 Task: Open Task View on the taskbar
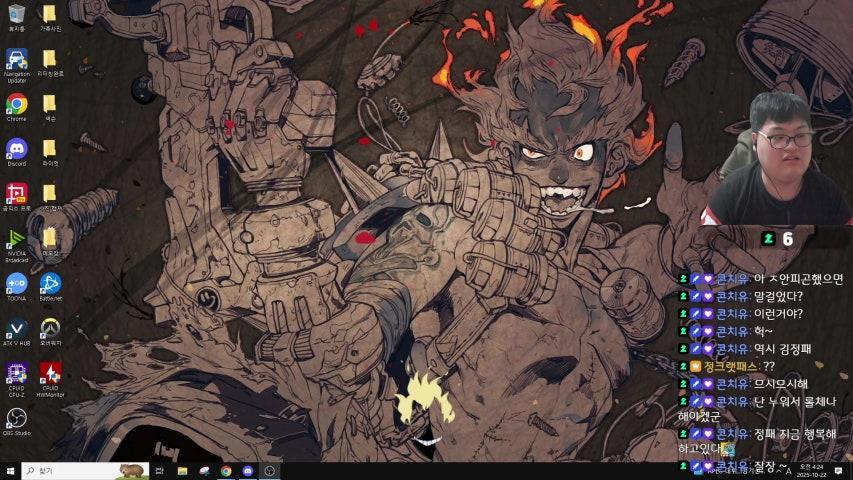(159, 471)
